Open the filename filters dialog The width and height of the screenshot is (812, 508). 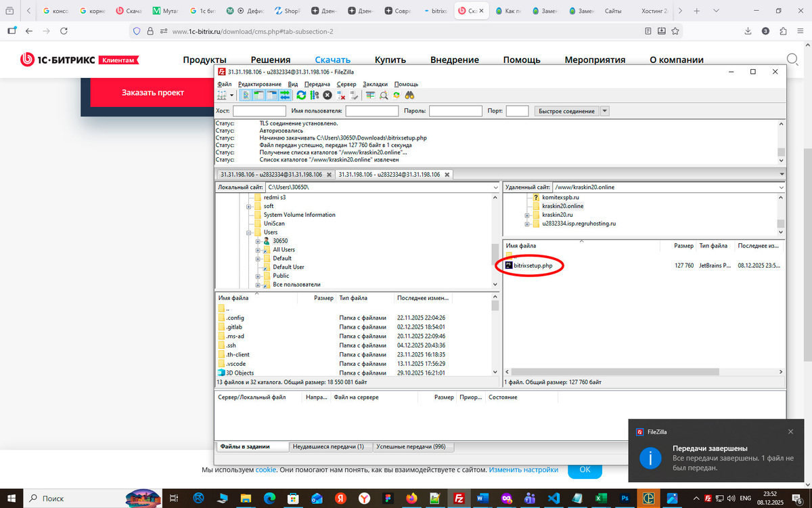point(383,95)
